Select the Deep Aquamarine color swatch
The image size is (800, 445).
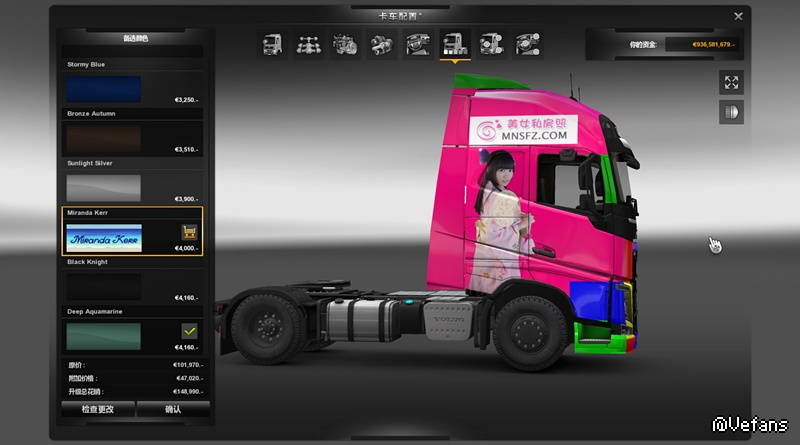point(104,336)
